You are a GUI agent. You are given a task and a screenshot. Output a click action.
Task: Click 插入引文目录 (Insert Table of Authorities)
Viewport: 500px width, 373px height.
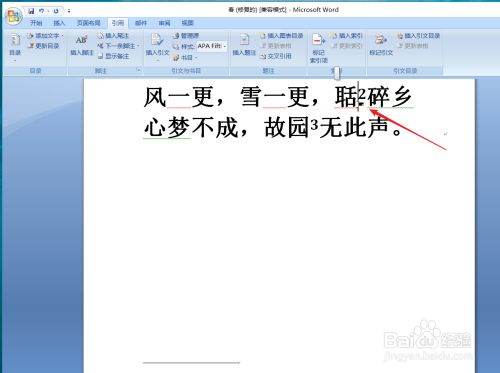click(x=419, y=36)
